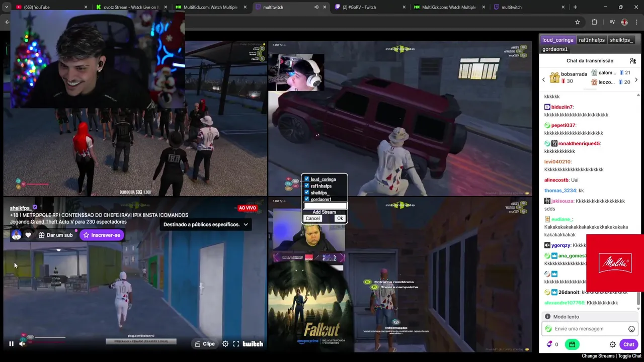Open a new browser tab with plus
644x362 pixels.
point(575,7)
